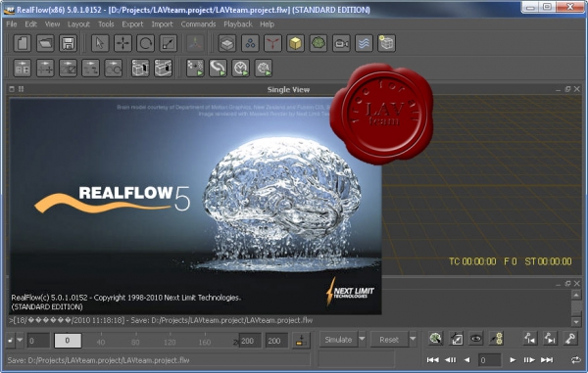Open the Playback menu
This screenshot has height=373, width=588.
tap(238, 23)
